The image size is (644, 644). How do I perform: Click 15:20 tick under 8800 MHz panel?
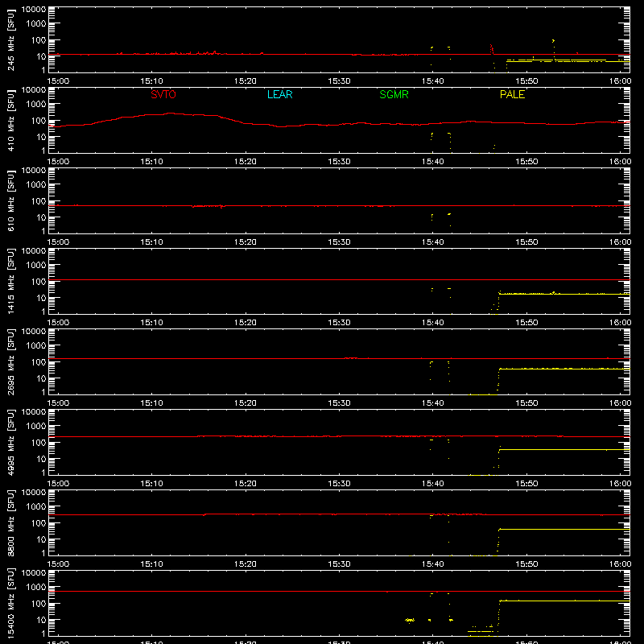(246, 564)
